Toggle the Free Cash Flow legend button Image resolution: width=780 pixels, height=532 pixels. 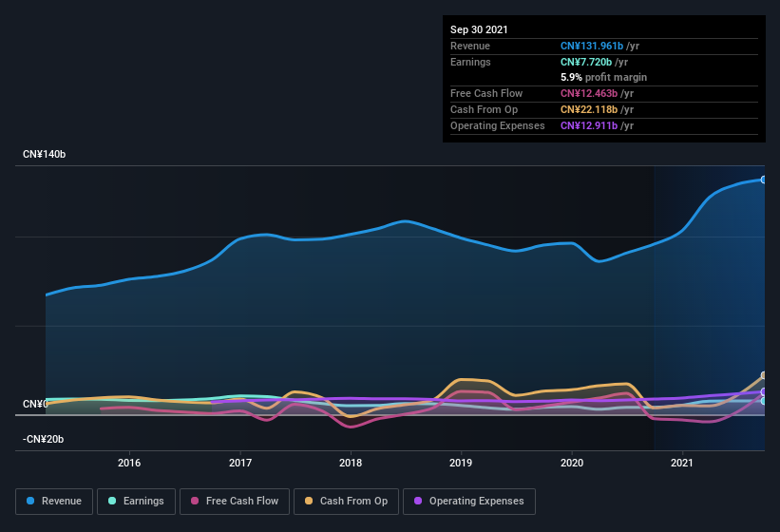coord(235,502)
